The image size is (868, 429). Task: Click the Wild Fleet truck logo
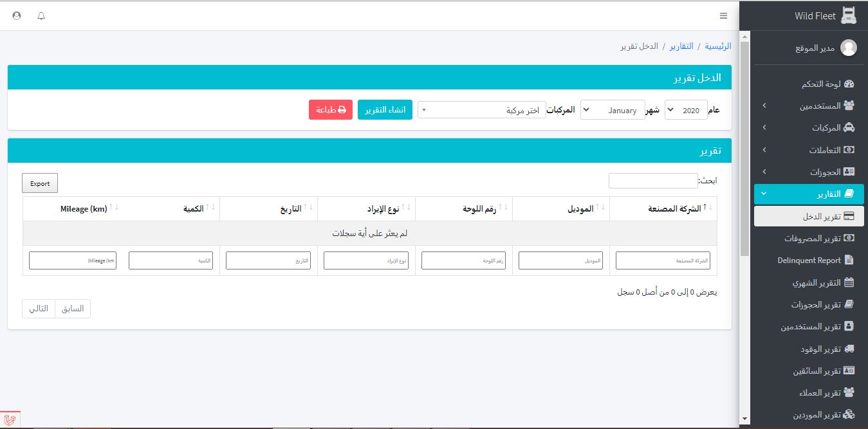(849, 15)
